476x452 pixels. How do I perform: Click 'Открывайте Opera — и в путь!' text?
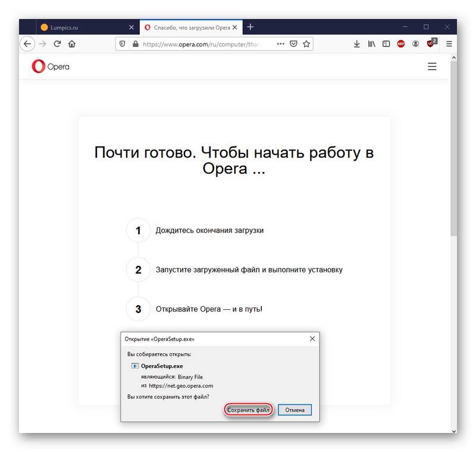(x=209, y=309)
